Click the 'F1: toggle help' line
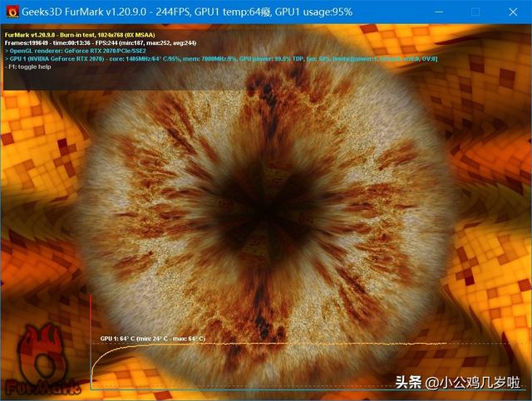 pyautogui.click(x=31, y=66)
